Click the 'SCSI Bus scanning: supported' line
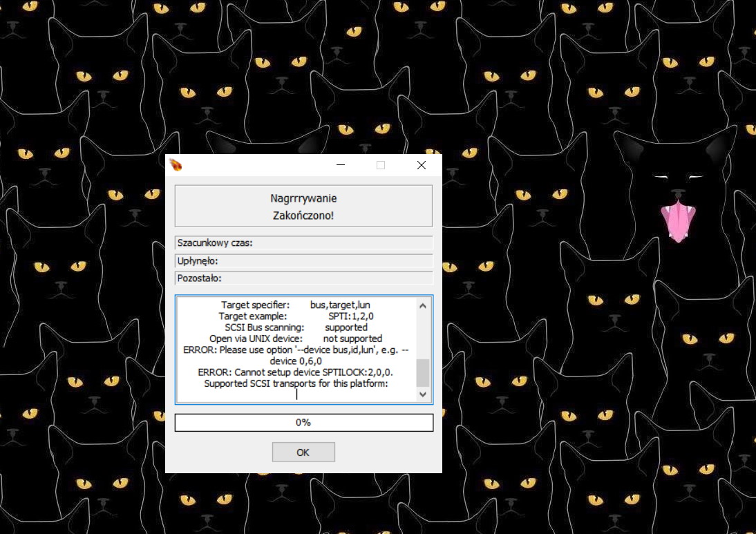 pyautogui.click(x=296, y=327)
